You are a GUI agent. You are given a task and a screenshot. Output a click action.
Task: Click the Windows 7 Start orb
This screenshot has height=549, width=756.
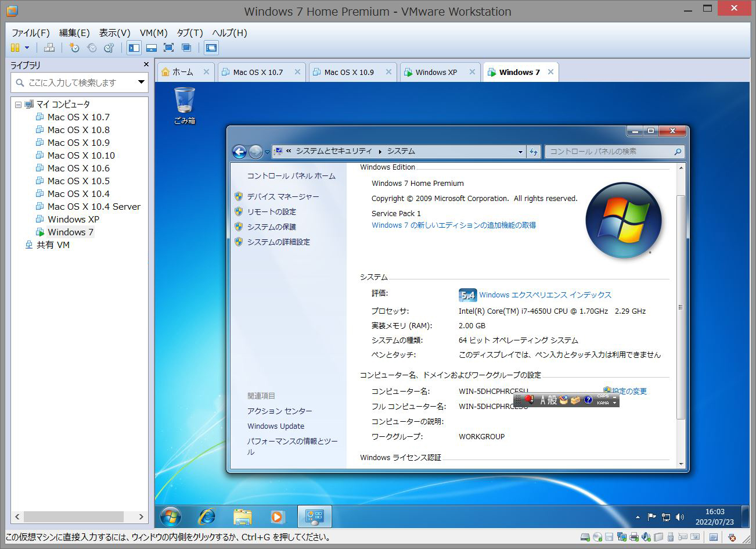click(170, 516)
